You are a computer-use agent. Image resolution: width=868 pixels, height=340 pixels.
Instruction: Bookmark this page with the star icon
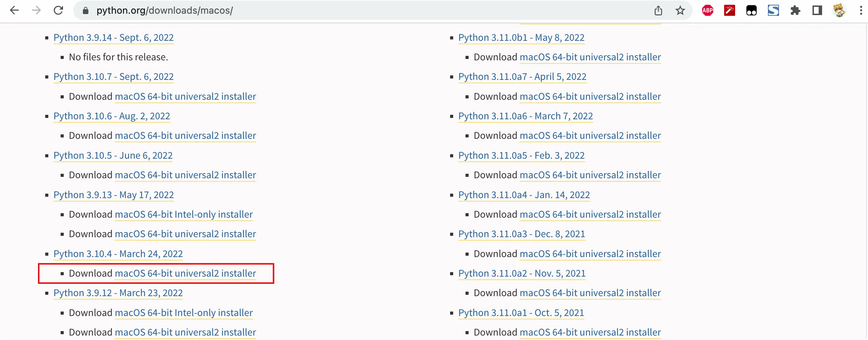[x=680, y=11]
